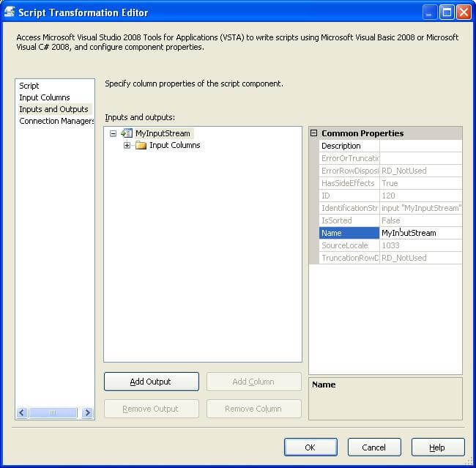476x468 pixels.
Task: Click the Common Properties header text
Action: coord(362,133)
